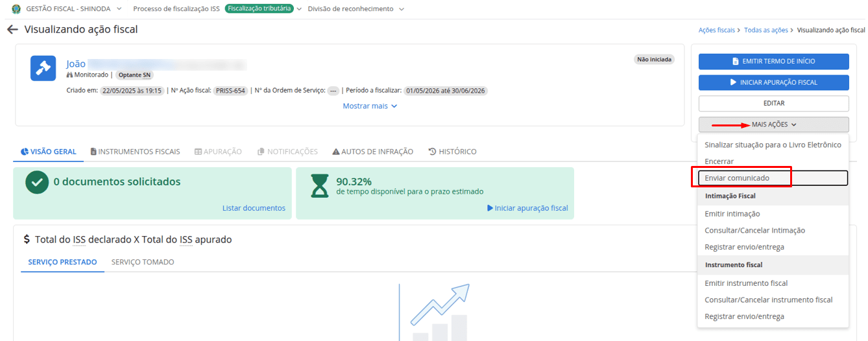Image resolution: width=868 pixels, height=341 pixels.
Task: Follow the Listar documentos link
Action: [254, 208]
